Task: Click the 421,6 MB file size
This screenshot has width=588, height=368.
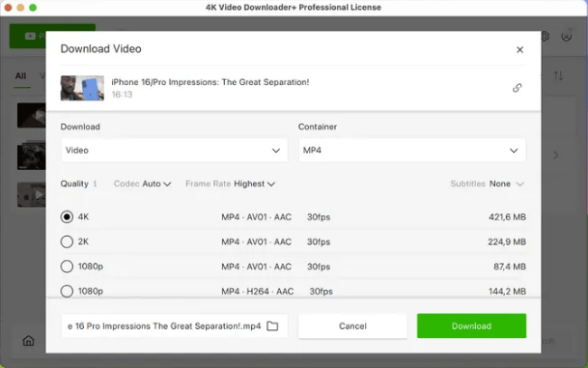Action: pos(507,217)
